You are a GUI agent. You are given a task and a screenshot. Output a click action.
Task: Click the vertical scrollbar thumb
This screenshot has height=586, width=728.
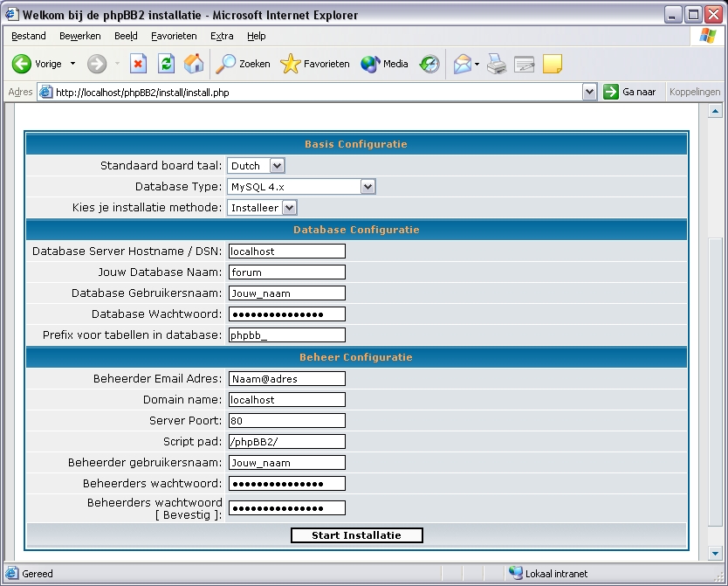tap(715, 383)
